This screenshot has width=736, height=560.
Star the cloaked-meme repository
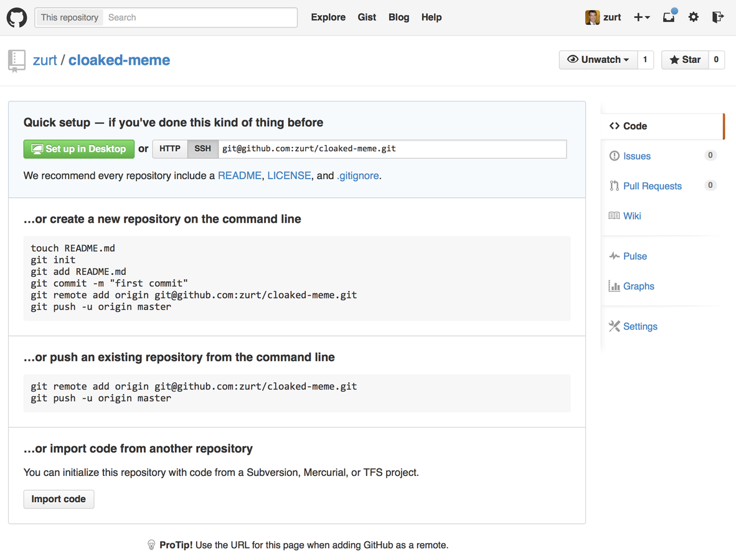[685, 60]
